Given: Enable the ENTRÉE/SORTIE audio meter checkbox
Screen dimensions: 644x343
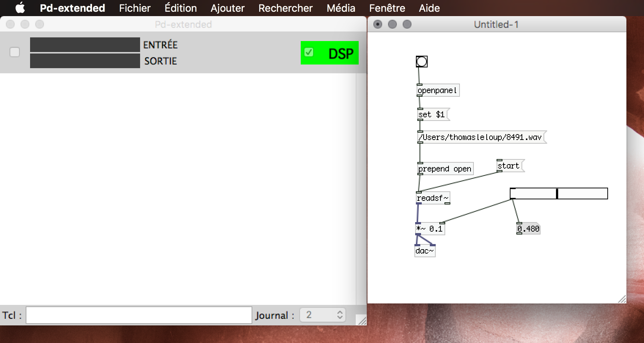Looking at the screenshot, I should point(15,52).
